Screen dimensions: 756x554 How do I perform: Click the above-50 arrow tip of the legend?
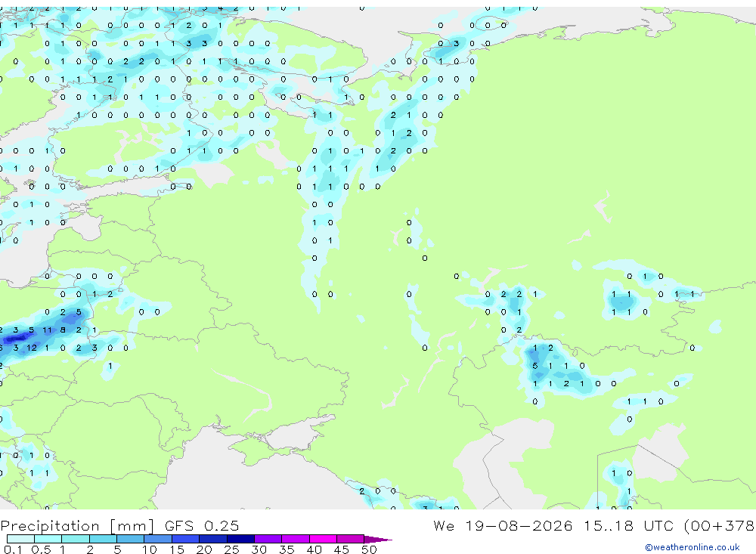point(377,539)
